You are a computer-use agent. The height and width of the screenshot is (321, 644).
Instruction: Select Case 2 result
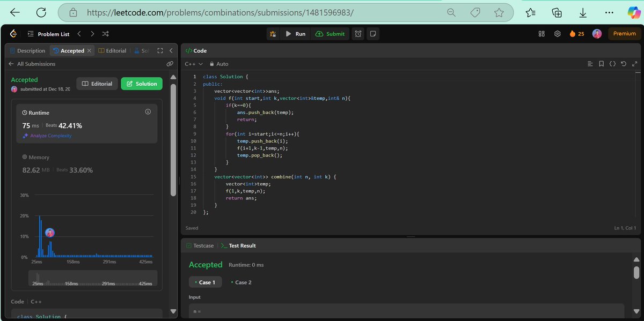241,282
